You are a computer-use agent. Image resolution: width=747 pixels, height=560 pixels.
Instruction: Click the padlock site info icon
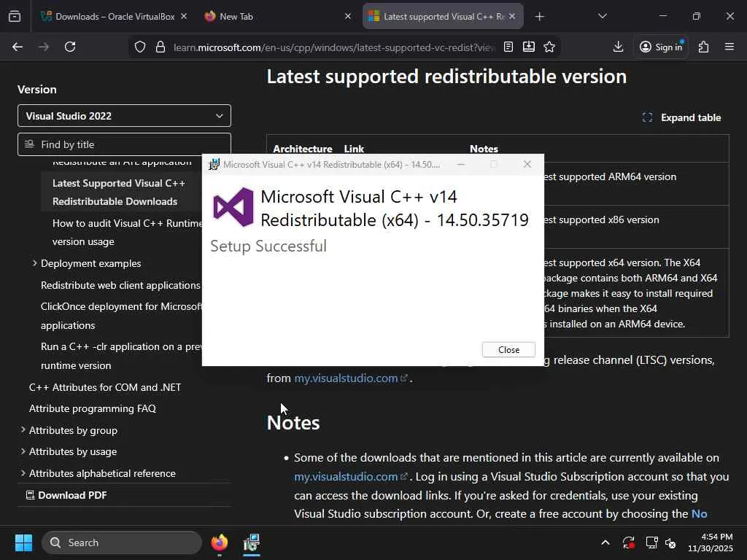pos(160,47)
